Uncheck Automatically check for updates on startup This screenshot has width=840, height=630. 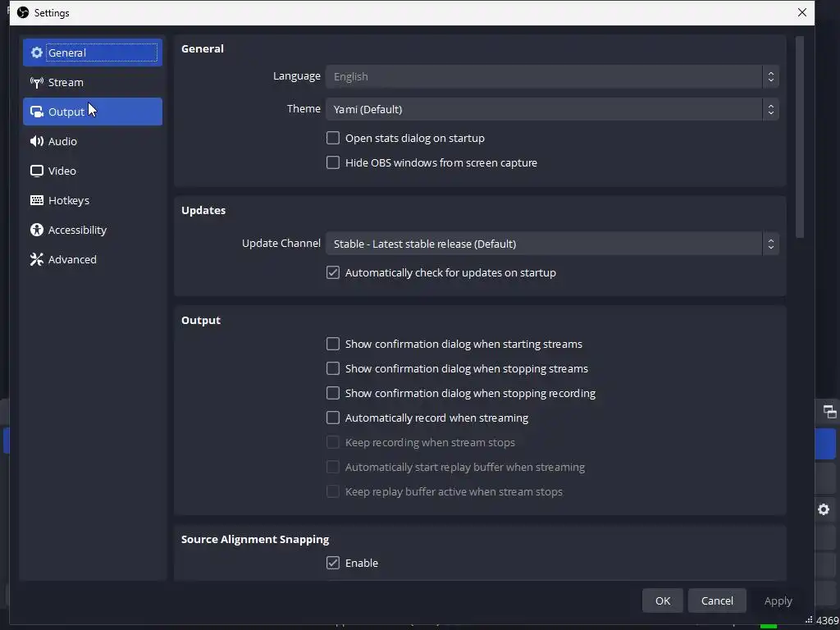333,272
